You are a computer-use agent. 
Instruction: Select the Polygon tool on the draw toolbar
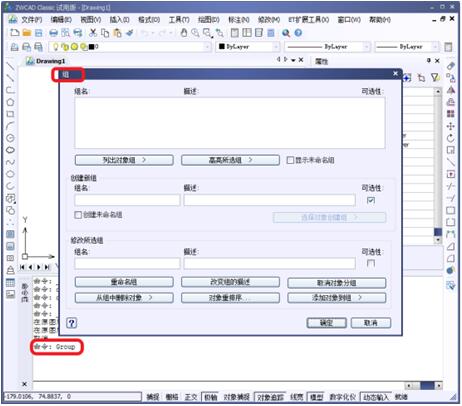tap(10, 102)
